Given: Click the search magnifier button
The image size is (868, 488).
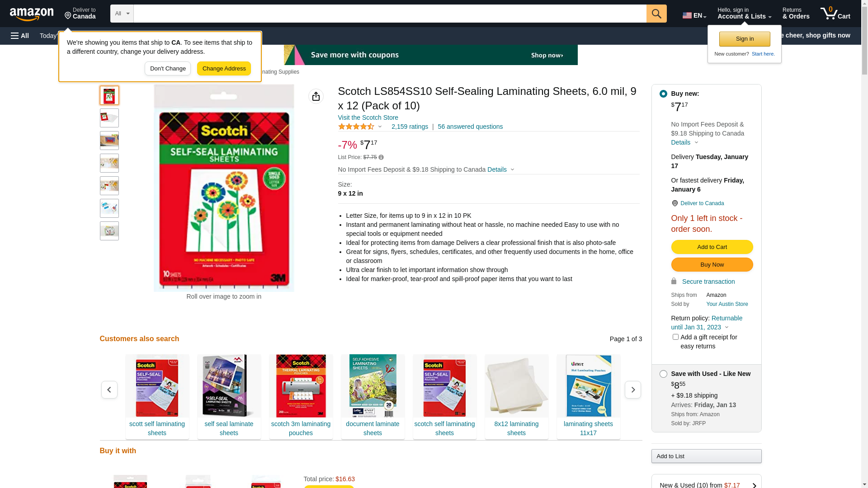Looking at the screenshot, I should 656,14.
